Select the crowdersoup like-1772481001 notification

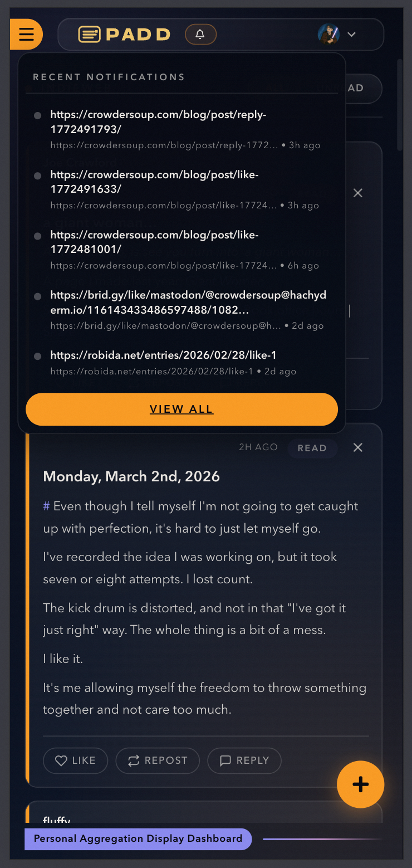point(154,242)
